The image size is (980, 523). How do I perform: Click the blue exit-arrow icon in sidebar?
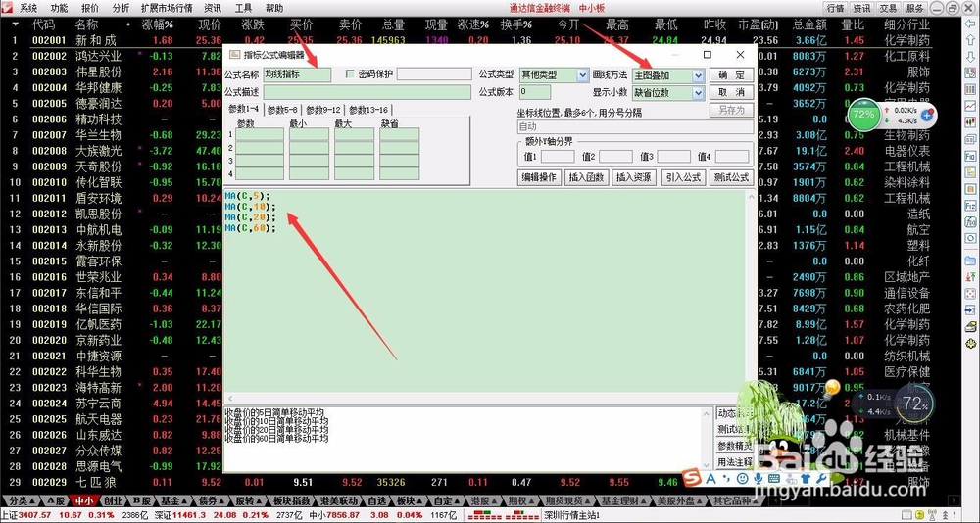[970, 309]
